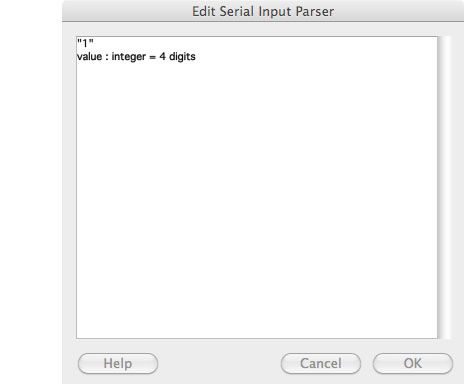Place cursor on the "1" line
The height and width of the screenshot is (384, 464).
[x=85, y=43]
